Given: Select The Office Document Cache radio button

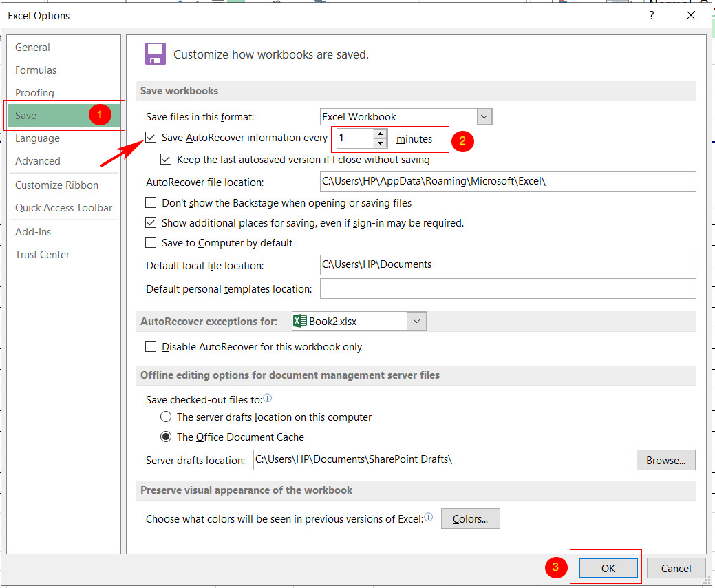Looking at the screenshot, I should tap(166, 437).
